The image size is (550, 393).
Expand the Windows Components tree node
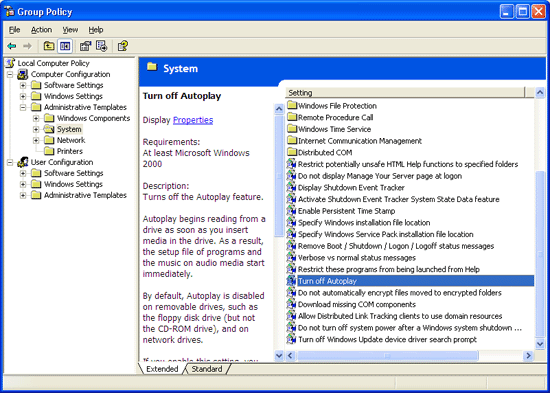coord(36,118)
